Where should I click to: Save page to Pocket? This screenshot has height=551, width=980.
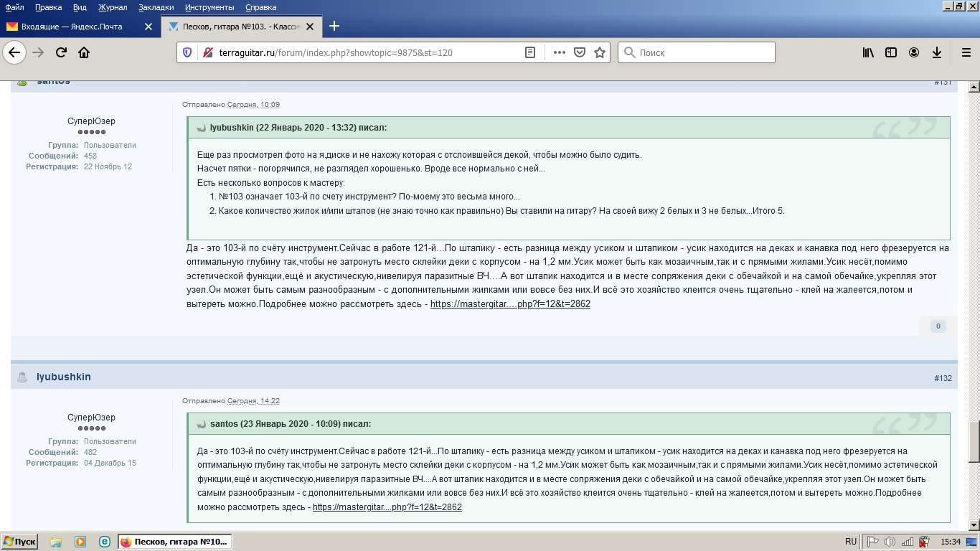[580, 52]
